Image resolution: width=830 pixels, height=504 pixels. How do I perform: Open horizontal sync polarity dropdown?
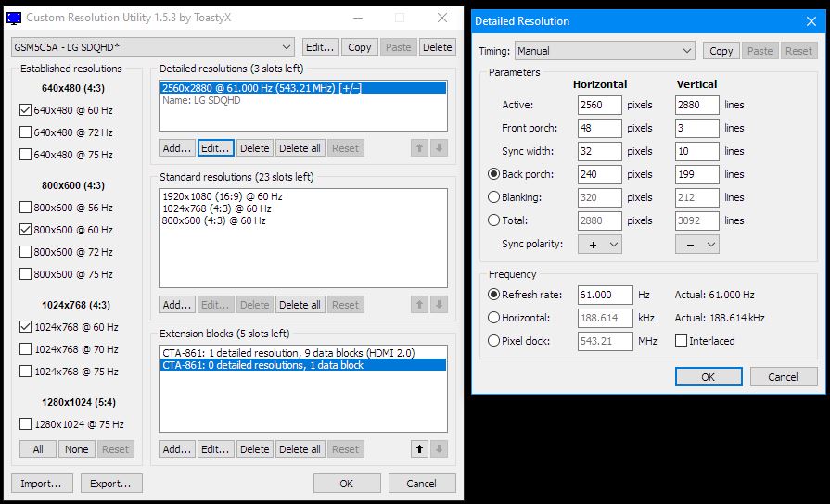coord(599,245)
